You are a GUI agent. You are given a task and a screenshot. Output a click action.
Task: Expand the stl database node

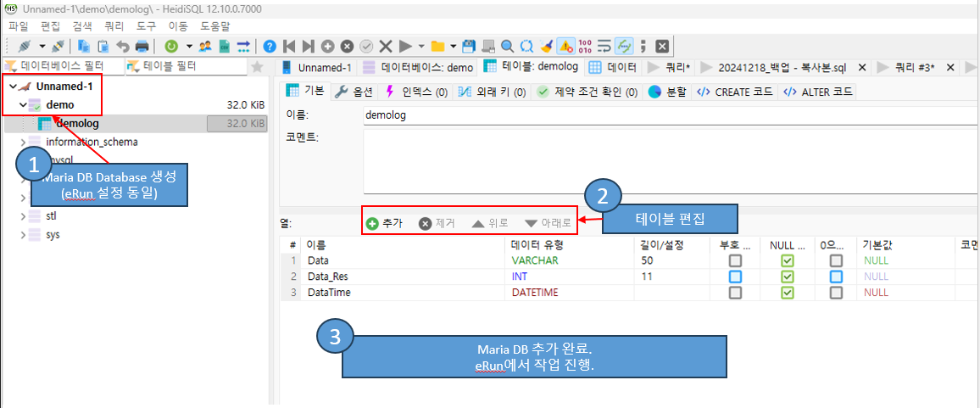click(x=23, y=216)
